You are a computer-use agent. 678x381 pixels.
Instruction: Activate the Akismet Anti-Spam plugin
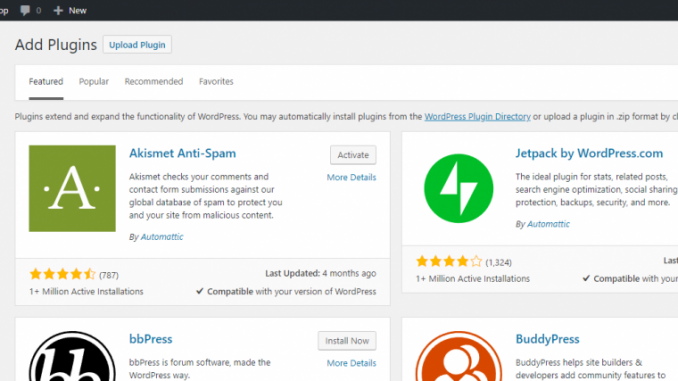[353, 155]
